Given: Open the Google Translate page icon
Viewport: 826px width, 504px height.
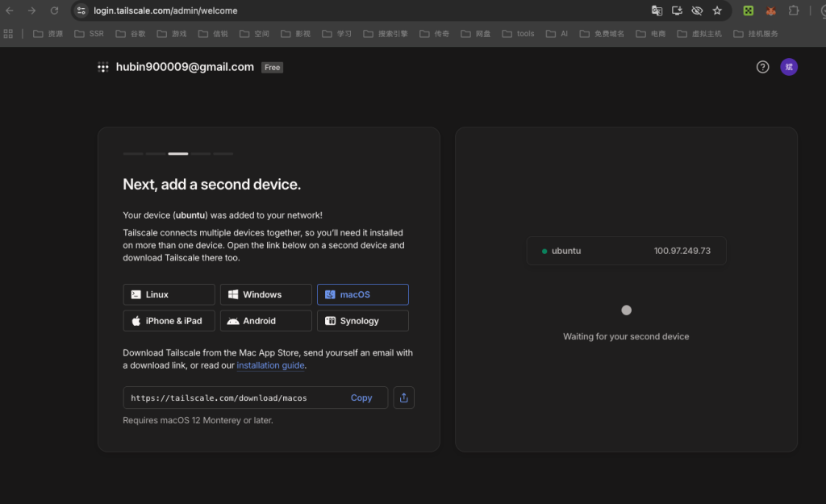Looking at the screenshot, I should point(656,11).
